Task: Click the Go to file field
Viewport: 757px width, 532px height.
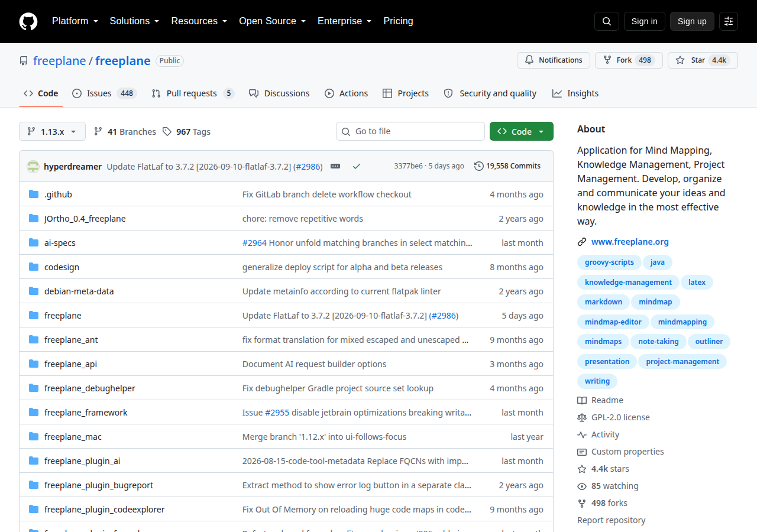Action: 410,131
